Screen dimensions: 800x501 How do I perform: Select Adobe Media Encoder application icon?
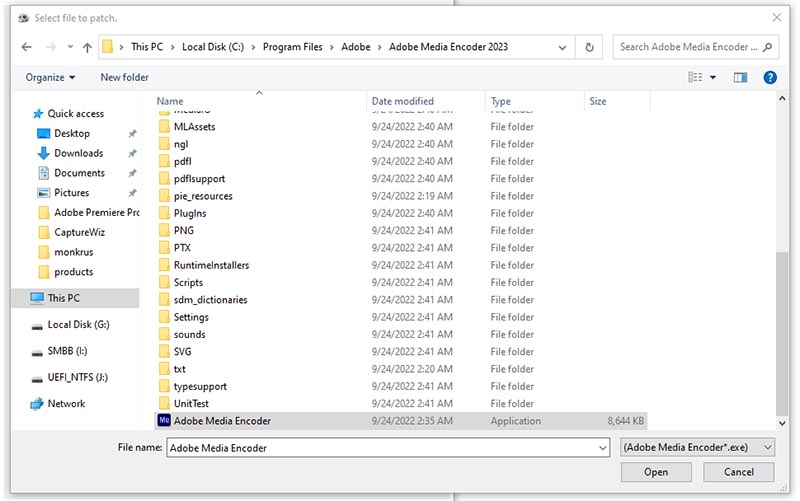point(164,421)
